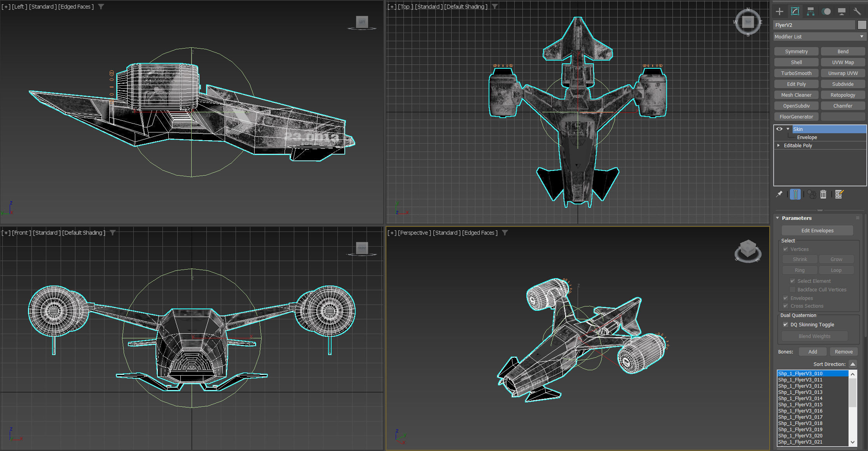Select bone Shp_1_FlyerV3_013 in the list
Viewport: 868px width, 451px height.
tap(800, 392)
